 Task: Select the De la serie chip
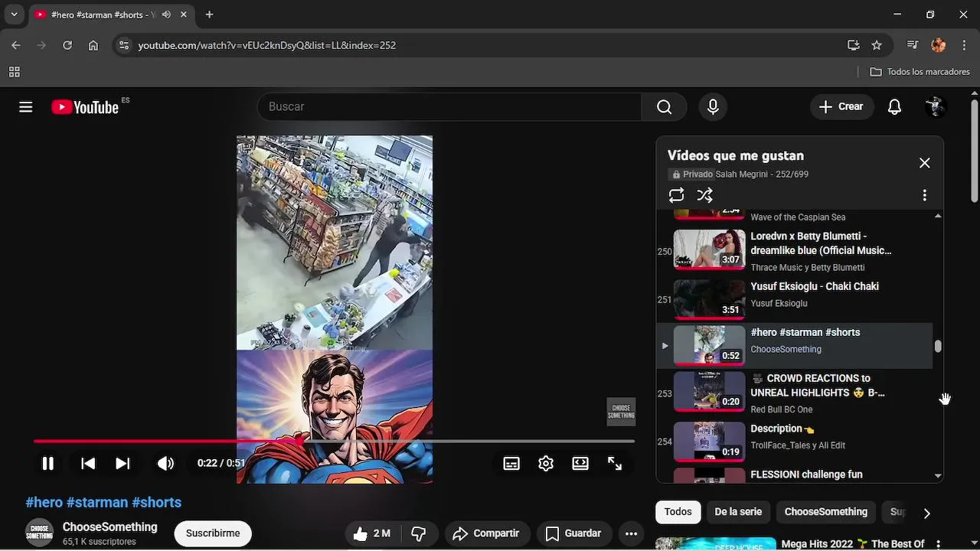[x=738, y=512]
